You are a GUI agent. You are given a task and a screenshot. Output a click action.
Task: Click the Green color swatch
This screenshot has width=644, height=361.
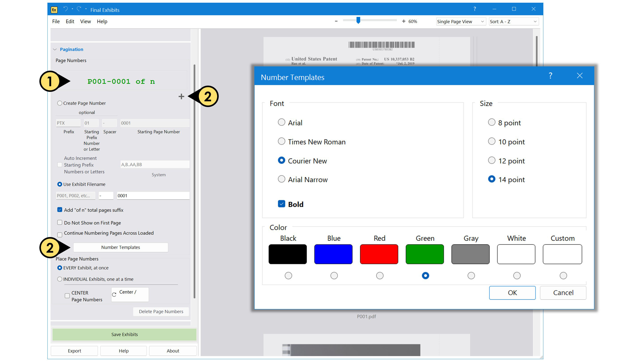pyautogui.click(x=425, y=254)
